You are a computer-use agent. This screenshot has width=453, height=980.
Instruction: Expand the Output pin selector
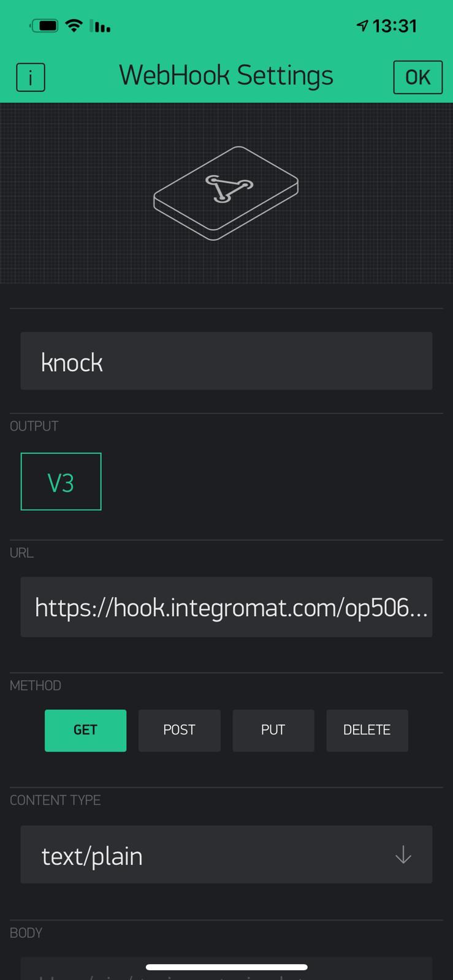coord(61,481)
